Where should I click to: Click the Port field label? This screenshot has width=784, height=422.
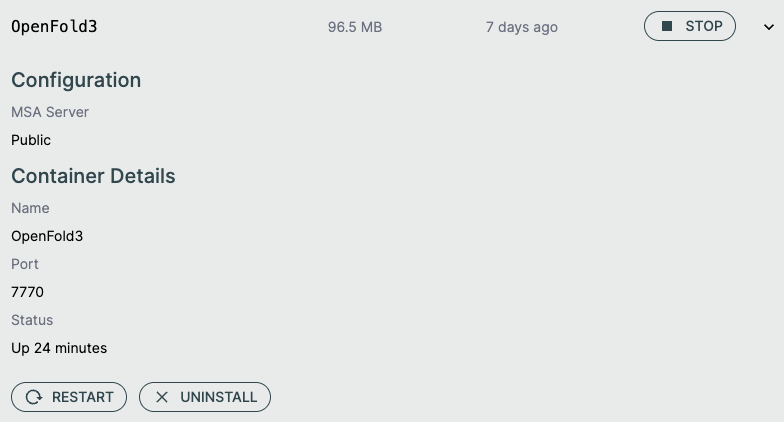pos(25,264)
